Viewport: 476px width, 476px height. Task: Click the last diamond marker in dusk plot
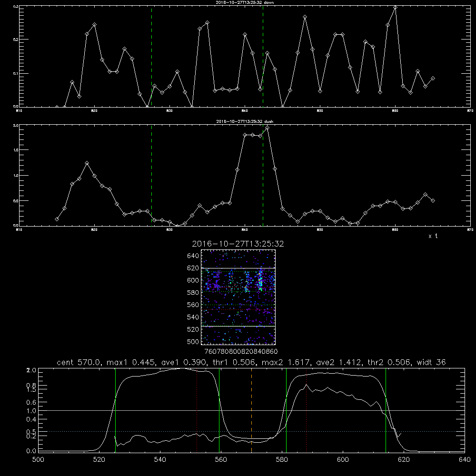(x=433, y=201)
